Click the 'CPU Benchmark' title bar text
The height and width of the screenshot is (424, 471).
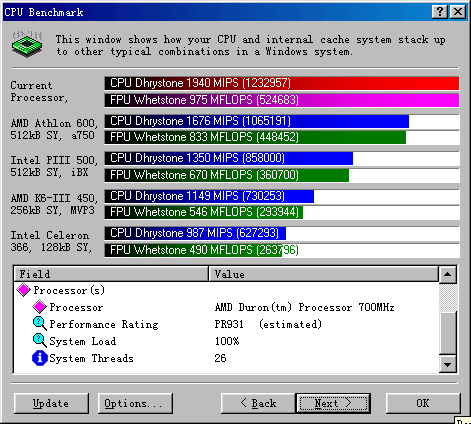[x=44, y=12]
